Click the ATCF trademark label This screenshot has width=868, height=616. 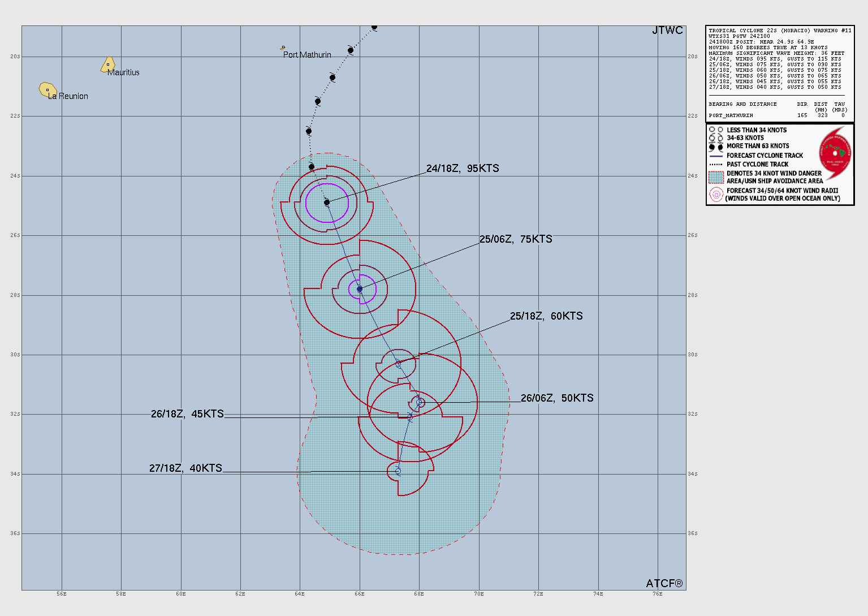point(664,583)
